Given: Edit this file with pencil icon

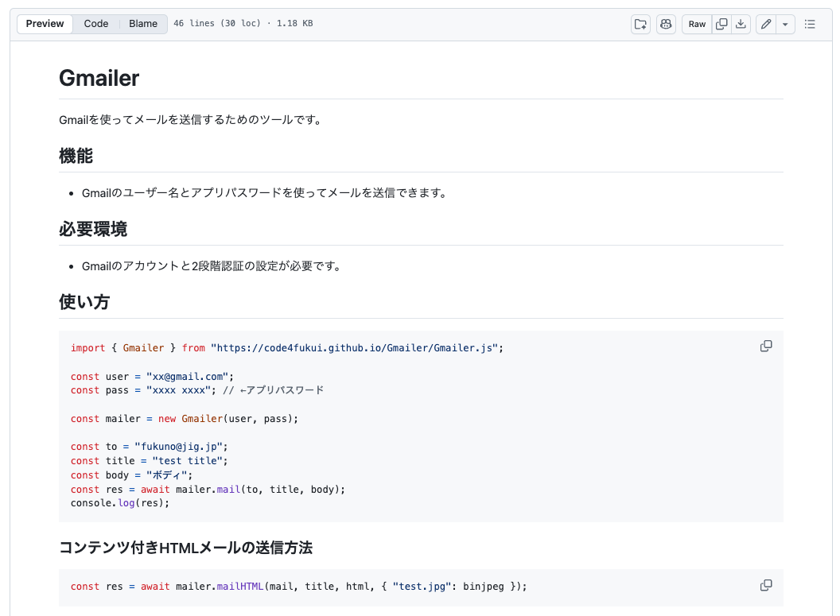Looking at the screenshot, I should tap(766, 24).
